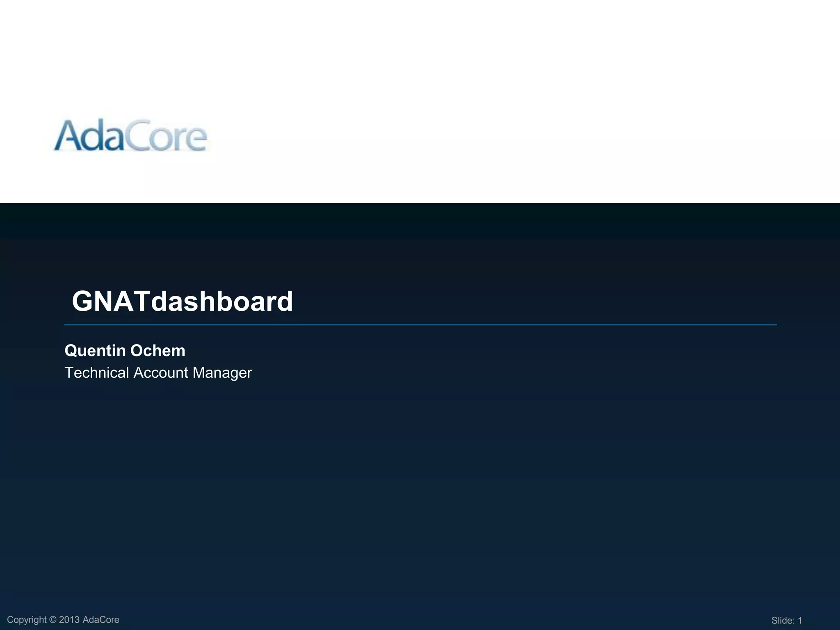Image resolution: width=840 pixels, height=630 pixels.
Task: Click the AdaCore logo
Action: click(x=130, y=135)
